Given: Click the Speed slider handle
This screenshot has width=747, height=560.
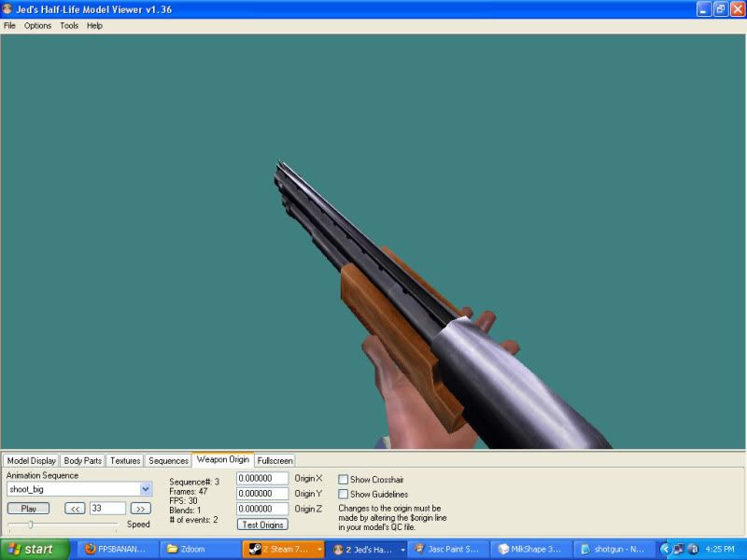Looking at the screenshot, I should [30, 525].
